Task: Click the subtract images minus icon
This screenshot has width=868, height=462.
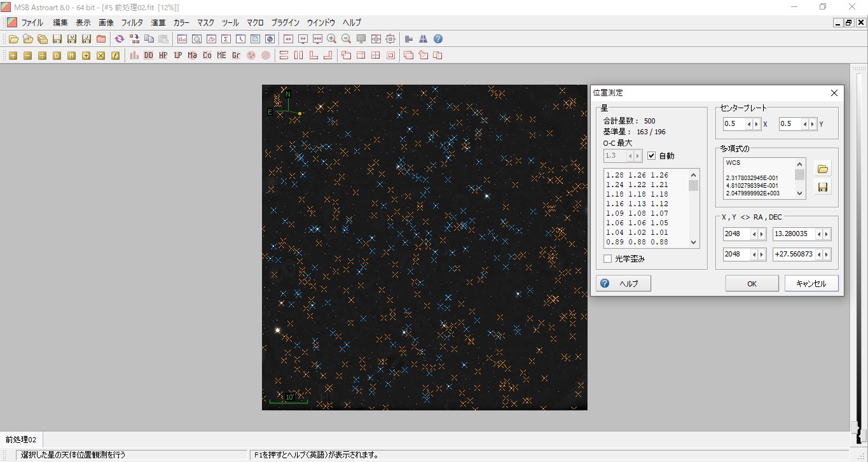Action: 27,55
